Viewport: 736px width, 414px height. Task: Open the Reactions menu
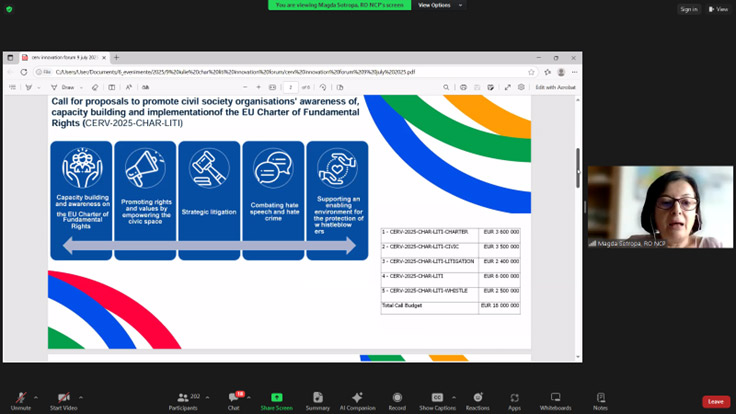click(x=477, y=399)
